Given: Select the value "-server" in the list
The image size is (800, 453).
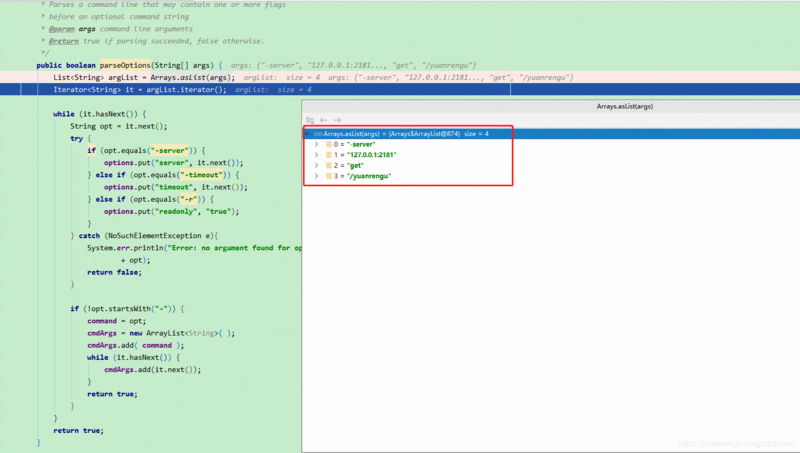Looking at the screenshot, I should point(361,144).
